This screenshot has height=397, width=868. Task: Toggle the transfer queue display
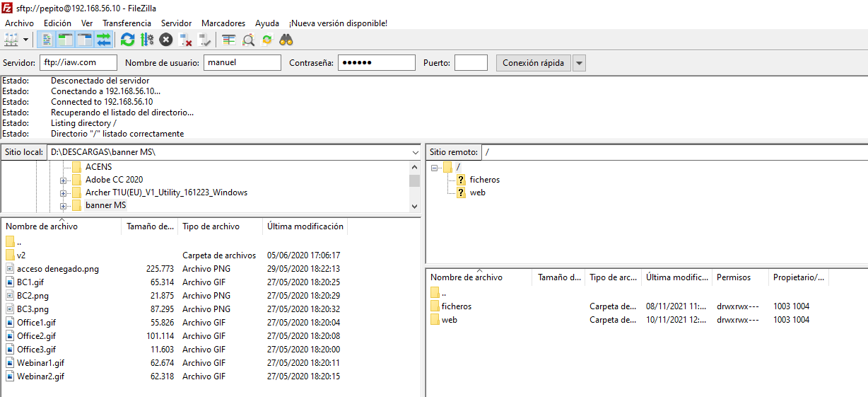[x=104, y=40]
